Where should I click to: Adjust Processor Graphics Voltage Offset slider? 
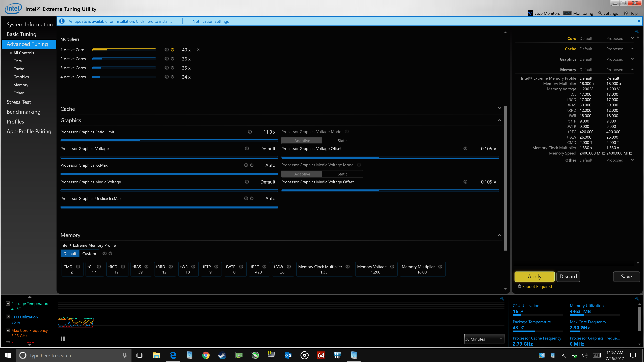pyautogui.click(x=390, y=157)
